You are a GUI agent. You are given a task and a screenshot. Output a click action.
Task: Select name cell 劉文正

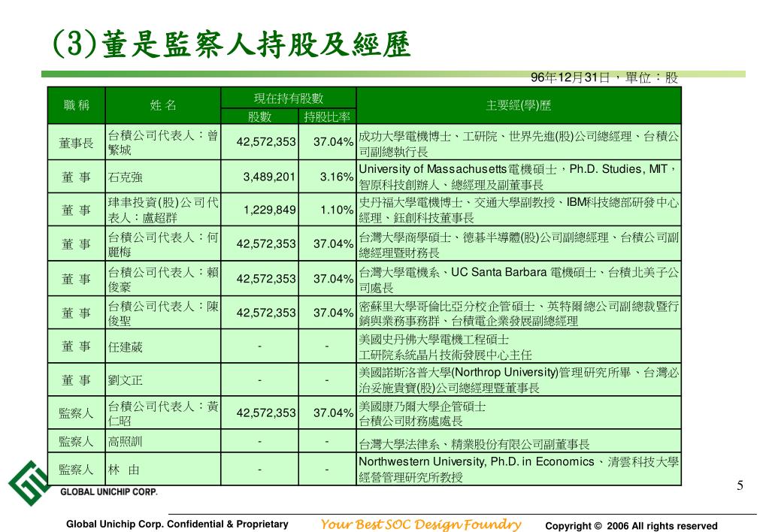(x=163, y=380)
